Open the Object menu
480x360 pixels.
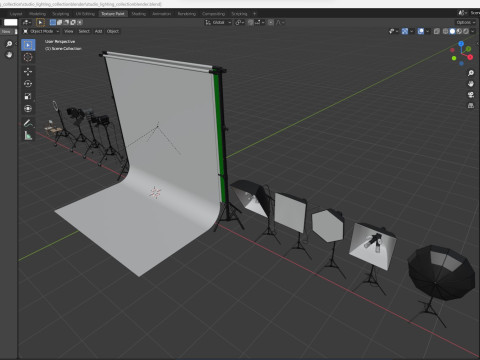[x=113, y=31]
